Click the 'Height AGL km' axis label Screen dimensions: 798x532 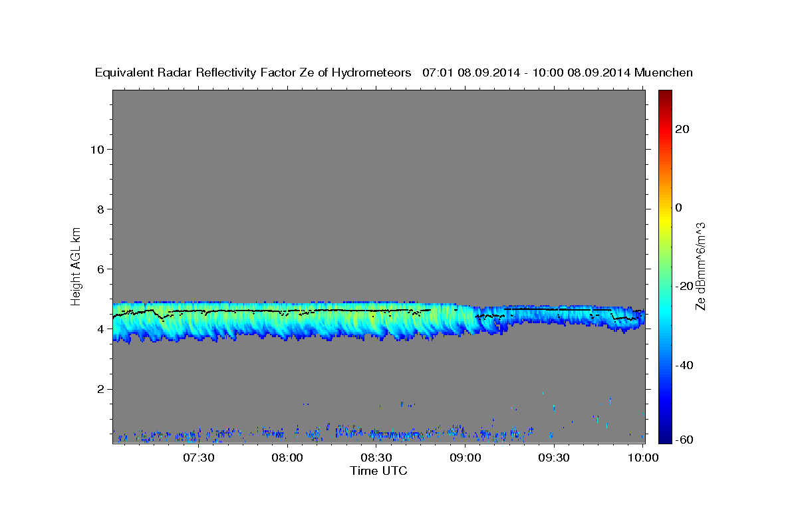[x=76, y=265]
